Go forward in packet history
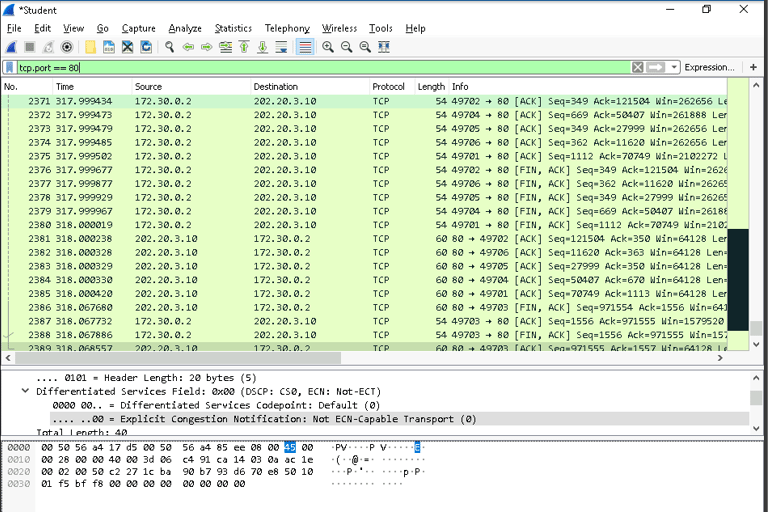Viewport: 768px width, 512px height. 207,47
